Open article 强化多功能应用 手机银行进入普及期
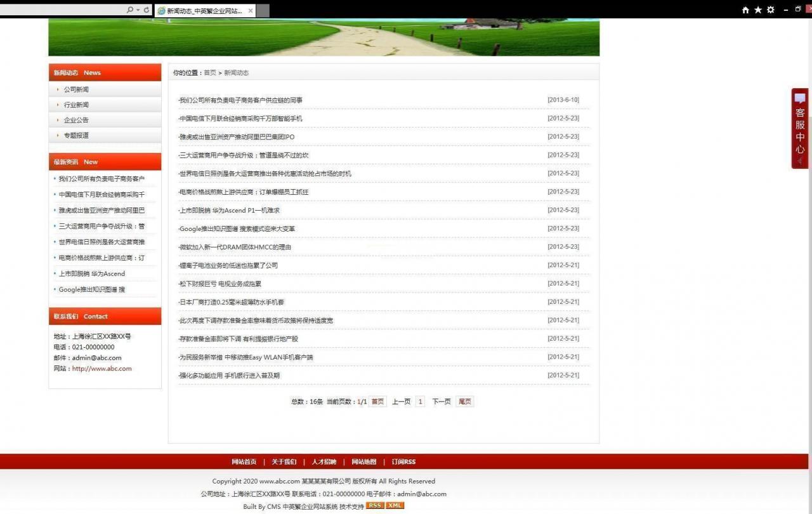The height and width of the screenshot is (514, 812). click(x=230, y=376)
